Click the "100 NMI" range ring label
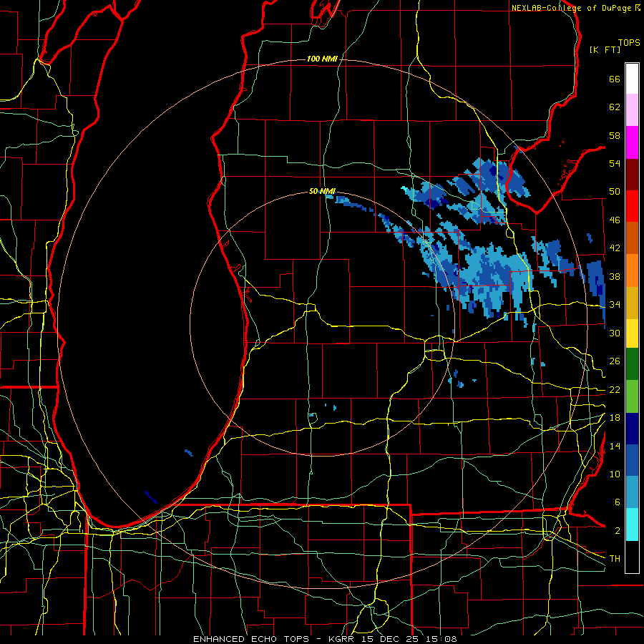 click(322, 59)
